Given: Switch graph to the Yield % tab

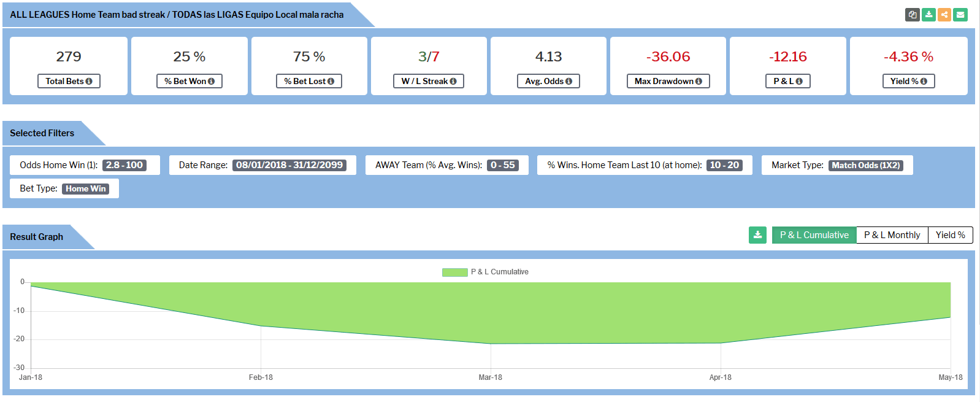Looking at the screenshot, I should click(x=950, y=235).
